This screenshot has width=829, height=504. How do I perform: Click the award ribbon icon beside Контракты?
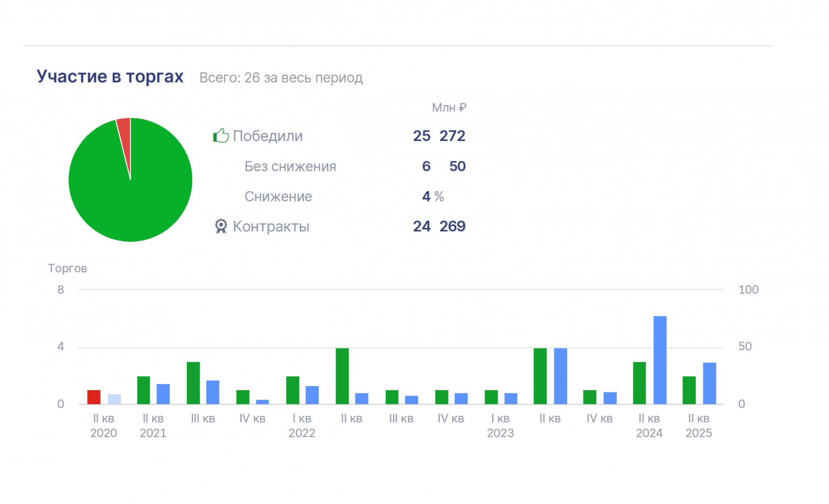pyautogui.click(x=221, y=227)
